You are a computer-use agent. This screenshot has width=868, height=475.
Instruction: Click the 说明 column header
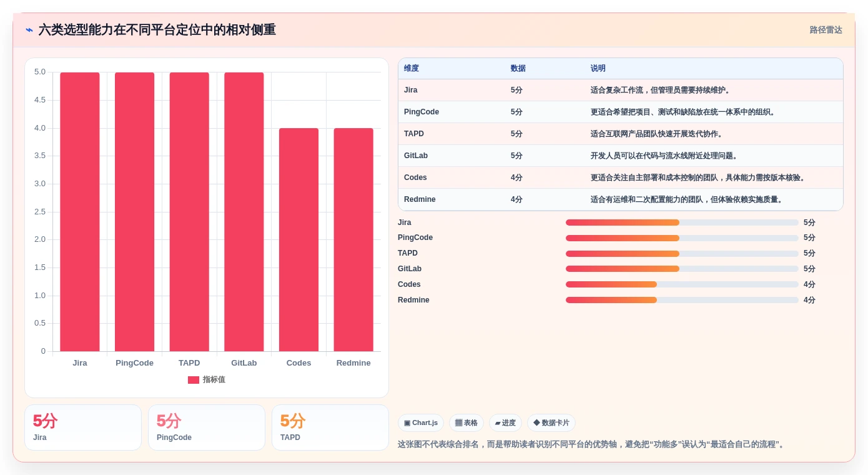coord(598,69)
